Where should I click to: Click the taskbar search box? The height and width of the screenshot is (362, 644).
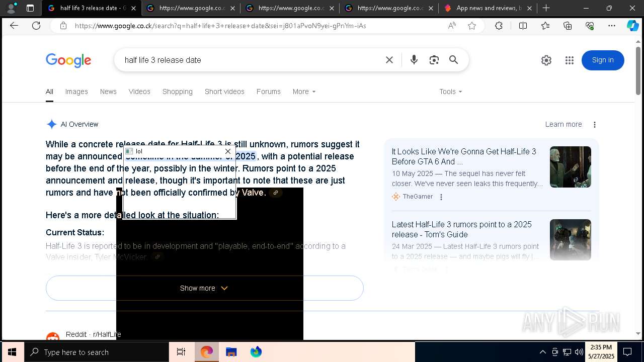tap(97, 352)
